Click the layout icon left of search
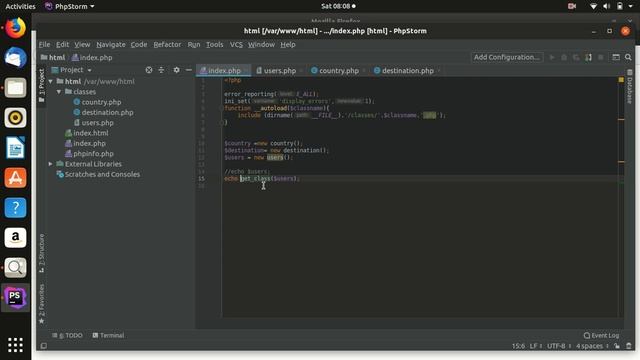This screenshot has width=640, height=360. point(616,58)
